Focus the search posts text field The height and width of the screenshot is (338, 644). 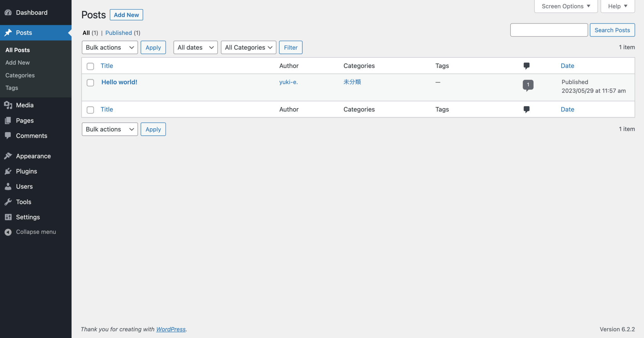(549, 30)
